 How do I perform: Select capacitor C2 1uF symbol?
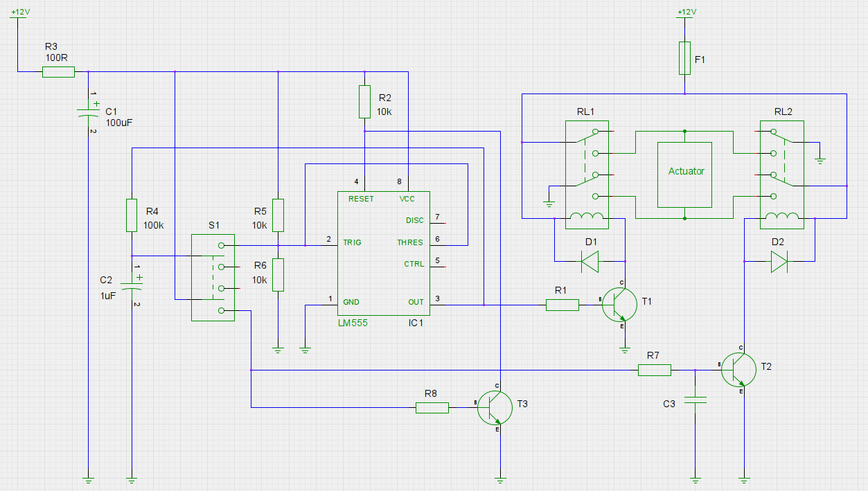132,285
